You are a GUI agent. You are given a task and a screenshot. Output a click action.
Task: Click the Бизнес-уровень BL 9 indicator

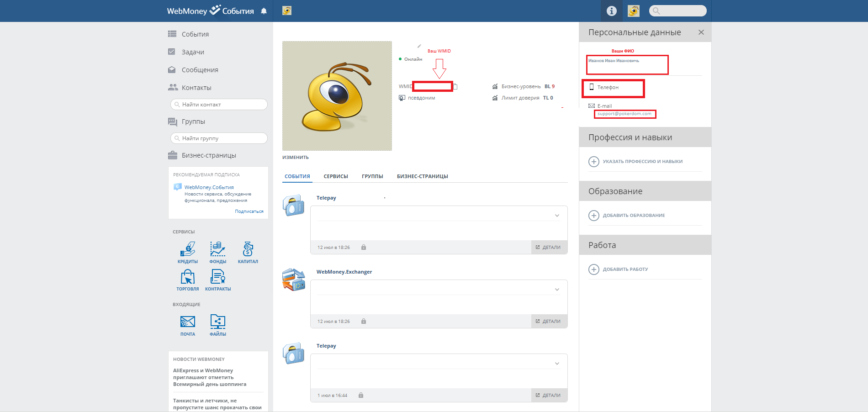pos(524,86)
